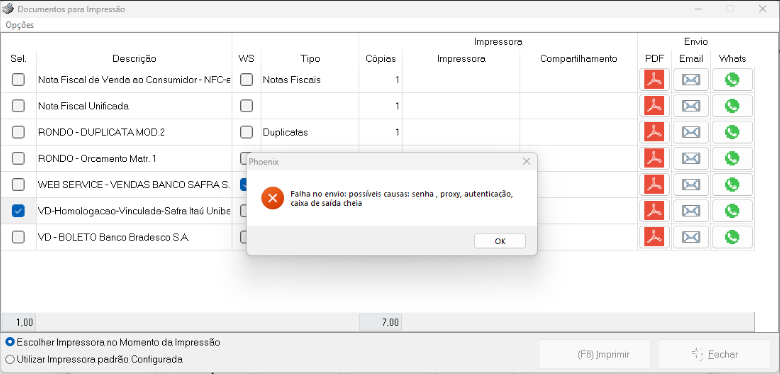
Task: Click the 7,00 total copies field
Action: [381, 322]
